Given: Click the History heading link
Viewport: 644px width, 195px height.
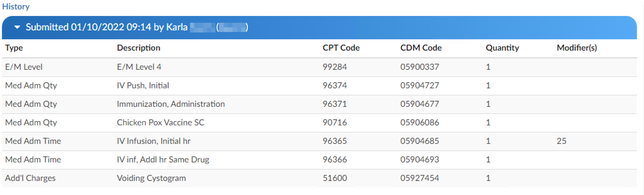Looking at the screenshot, I should pos(16,7).
